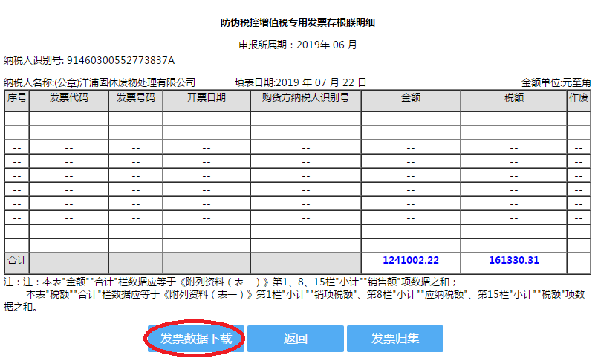Click the 金额 column header
Image resolution: width=598 pixels, height=364 pixels.
click(x=411, y=101)
